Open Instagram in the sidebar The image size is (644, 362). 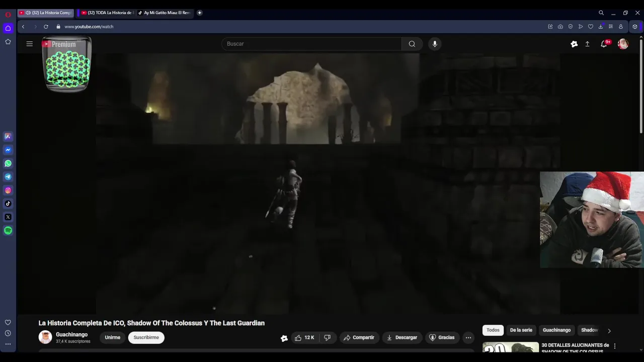point(8,190)
